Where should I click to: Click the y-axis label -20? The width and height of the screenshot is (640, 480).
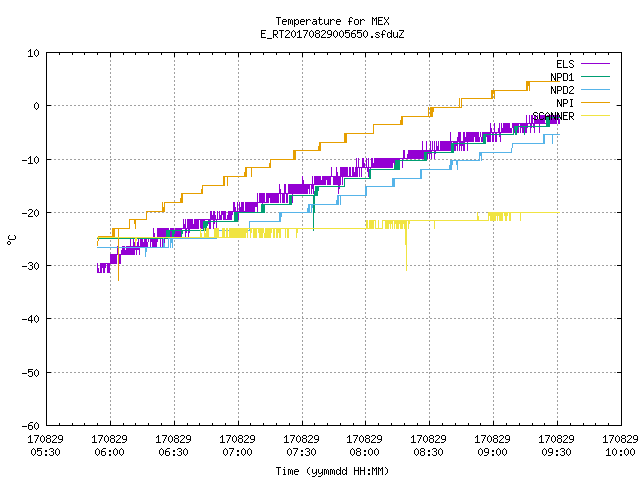tap(31, 213)
